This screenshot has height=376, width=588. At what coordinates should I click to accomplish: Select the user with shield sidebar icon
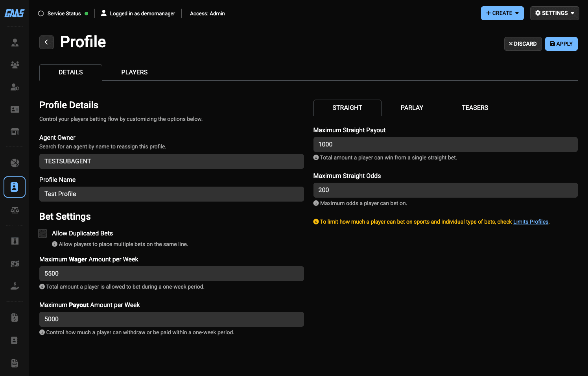pos(15,87)
